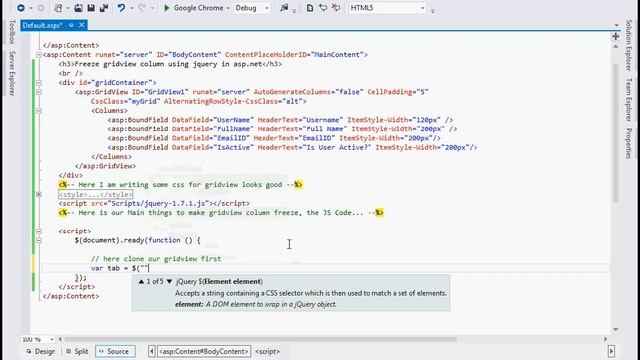Click the Save floppy disk icon

pos(91,8)
